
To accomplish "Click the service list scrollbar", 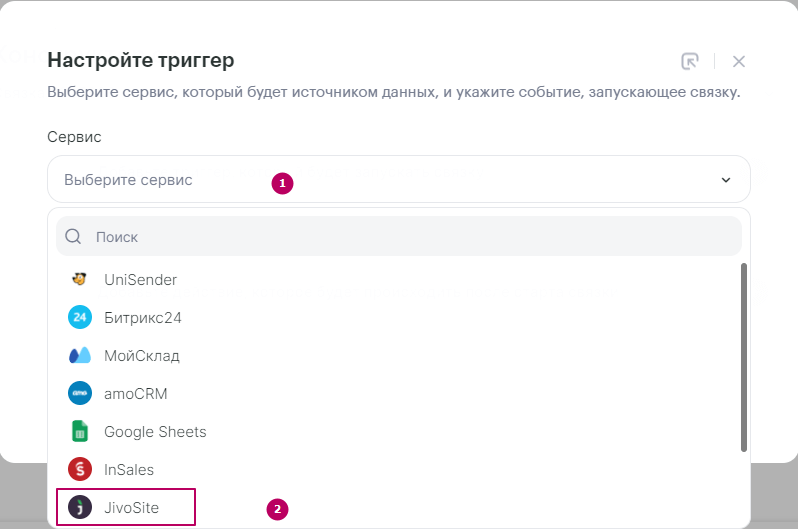I will 744,357.
